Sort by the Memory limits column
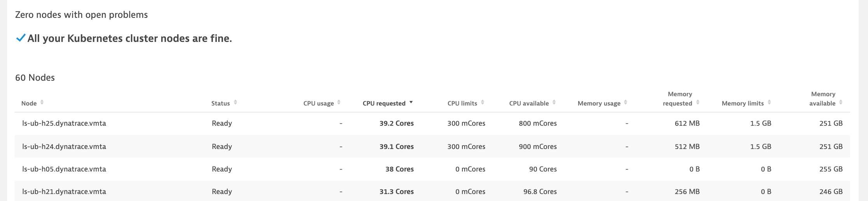Viewport: 868px width, 201px height. [769, 102]
